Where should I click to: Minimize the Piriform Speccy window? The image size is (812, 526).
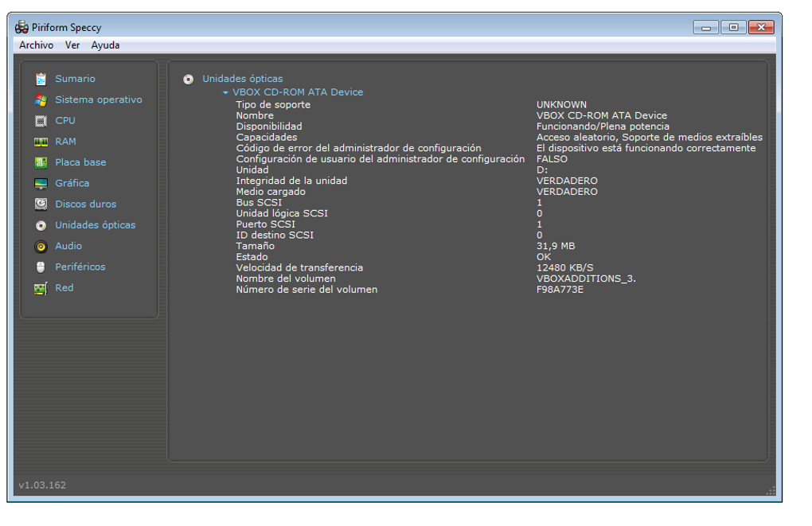coord(706,27)
